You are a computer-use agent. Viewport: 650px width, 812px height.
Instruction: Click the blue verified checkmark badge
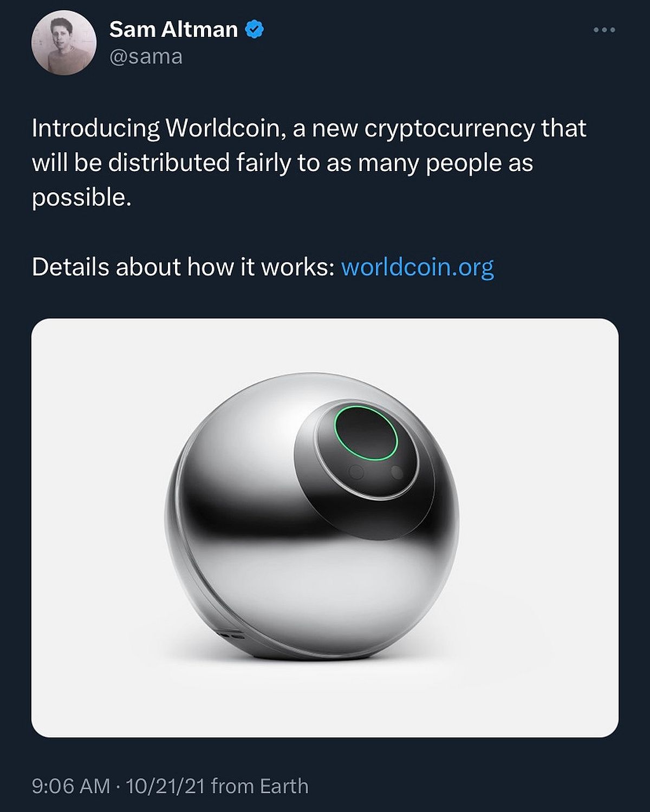(x=254, y=29)
